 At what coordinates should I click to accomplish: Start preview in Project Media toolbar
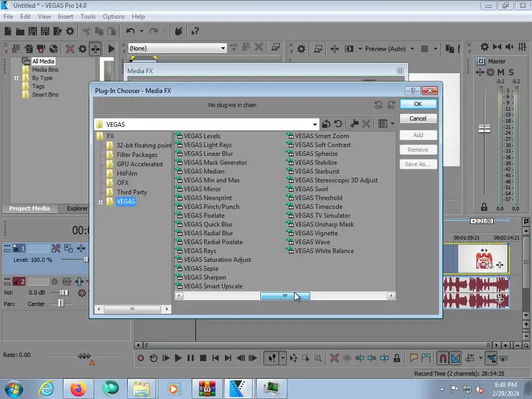(111, 48)
